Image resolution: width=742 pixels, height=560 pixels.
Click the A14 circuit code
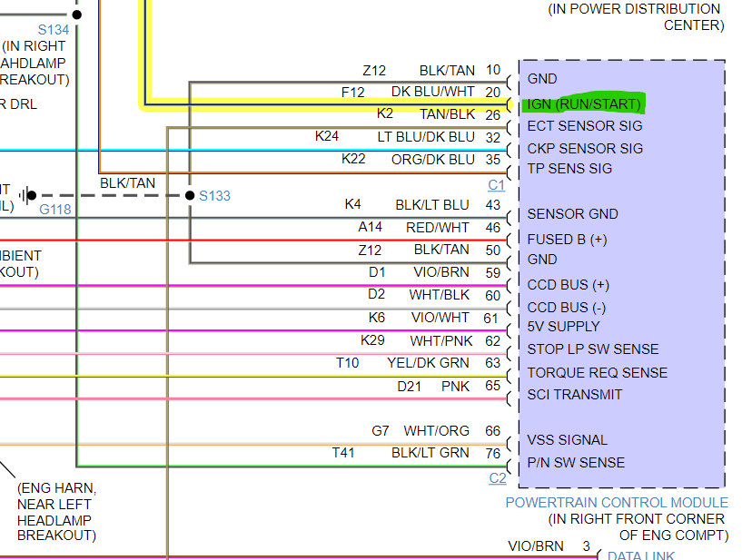coord(370,227)
